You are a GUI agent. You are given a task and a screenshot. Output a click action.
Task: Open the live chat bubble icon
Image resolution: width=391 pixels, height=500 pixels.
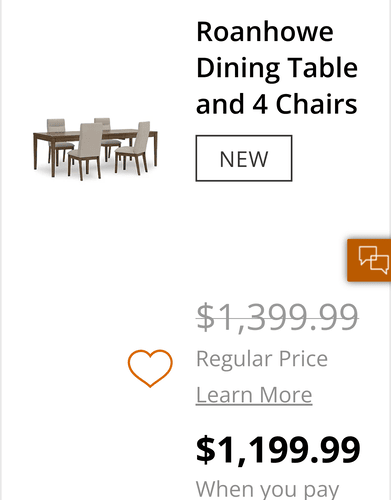pyautogui.click(x=374, y=260)
